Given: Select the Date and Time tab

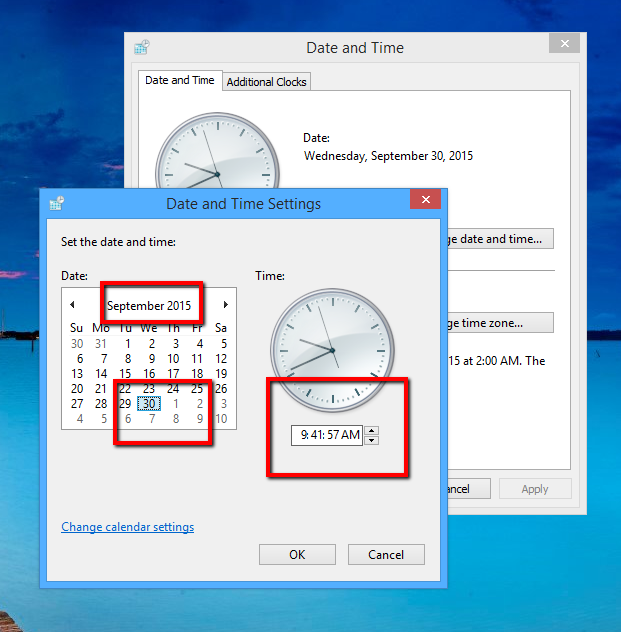Looking at the screenshot, I should pyautogui.click(x=180, y=80).
